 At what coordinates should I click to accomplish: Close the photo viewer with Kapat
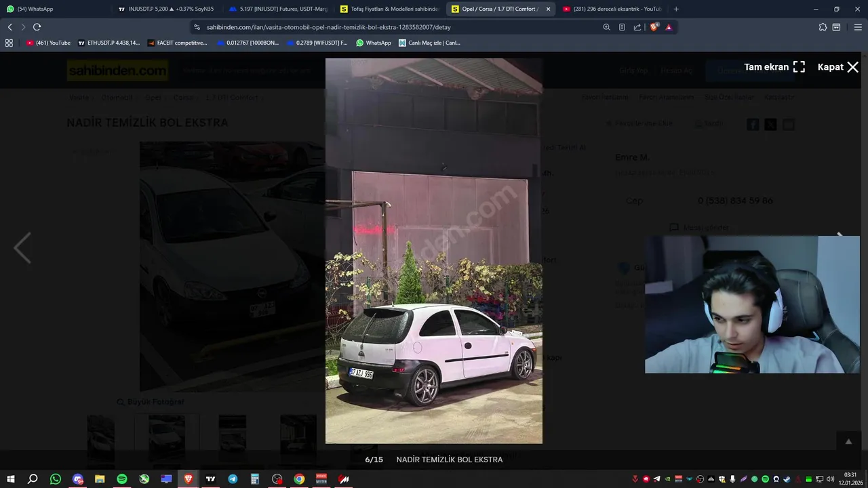pyautogui.click(x=838, y=67)
